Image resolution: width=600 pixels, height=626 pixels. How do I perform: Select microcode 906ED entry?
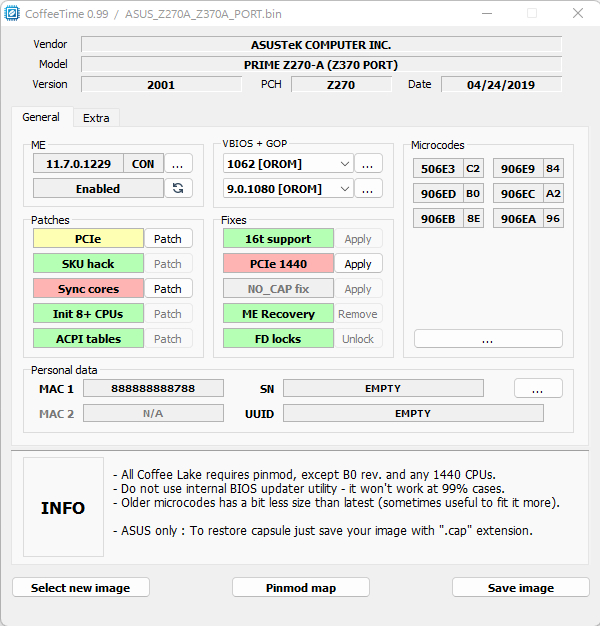(x=438, y=194)
